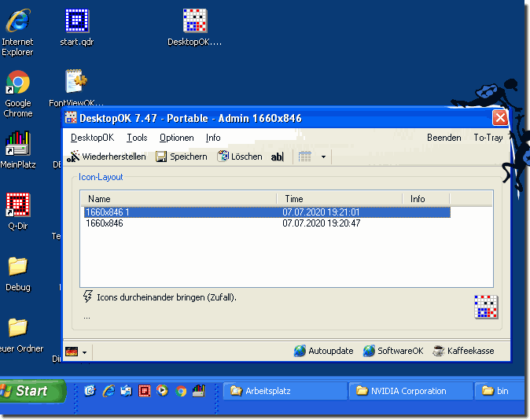Click Beenden to quit DesktopOK

[444, 138]
